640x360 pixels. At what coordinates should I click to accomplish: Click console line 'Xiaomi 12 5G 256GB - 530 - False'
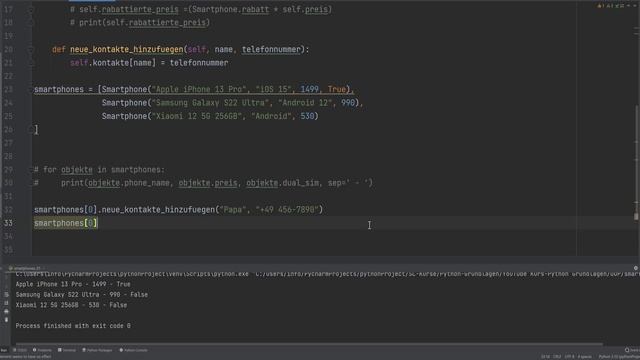(x=71, y=305)
